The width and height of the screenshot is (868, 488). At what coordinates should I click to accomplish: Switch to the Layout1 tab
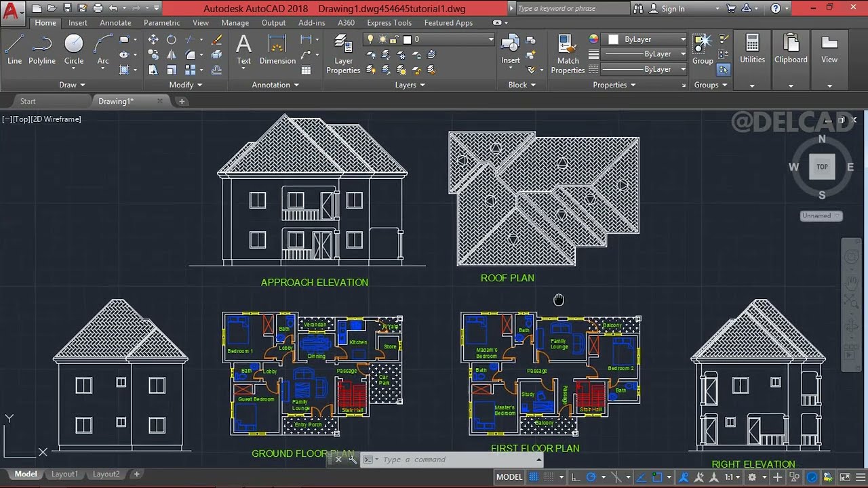point(64,474)
